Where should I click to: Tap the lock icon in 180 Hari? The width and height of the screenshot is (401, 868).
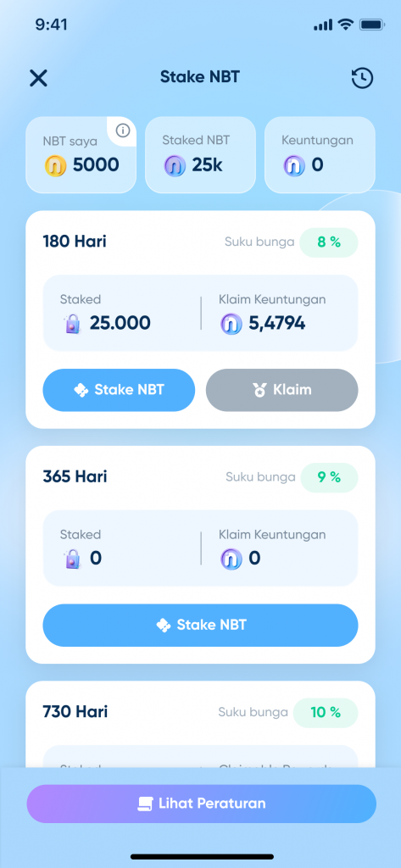[74, 323]
